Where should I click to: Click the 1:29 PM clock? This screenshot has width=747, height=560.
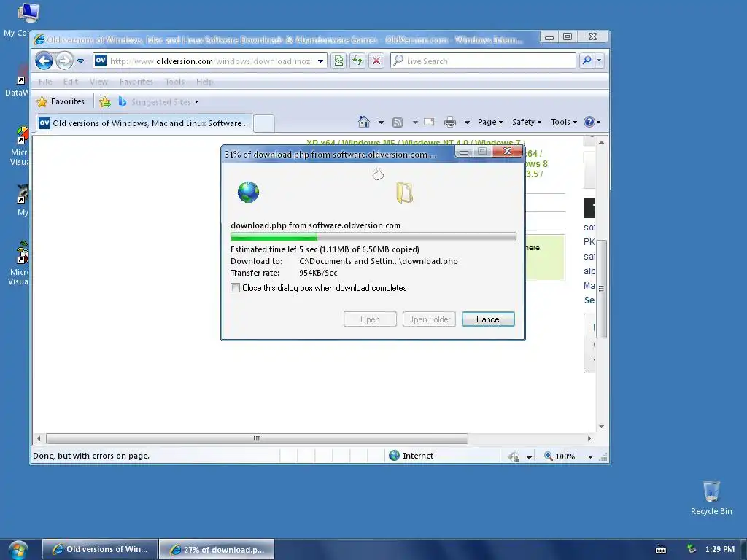(720, 549)
